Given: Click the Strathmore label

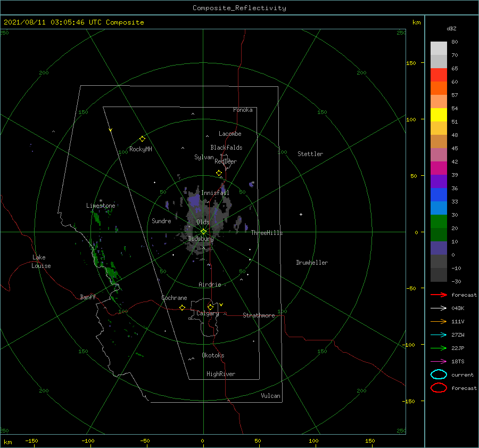Looking at the screenshot, I should pyautogui.click(x=259, y=315).
